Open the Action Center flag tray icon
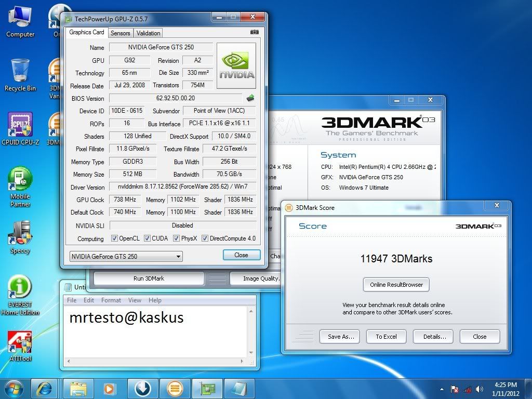This screenshot has width=532, height=399. 454,389
